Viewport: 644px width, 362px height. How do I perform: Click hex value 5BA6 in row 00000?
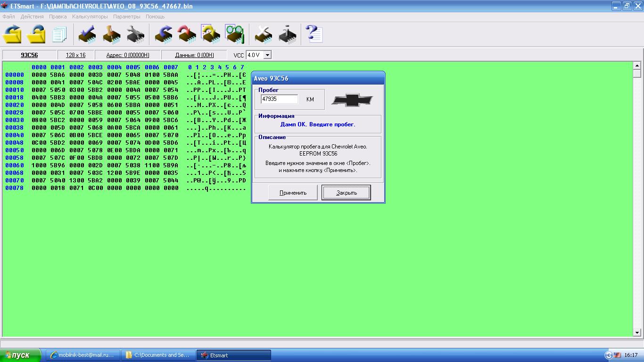[x=58, y=75]
